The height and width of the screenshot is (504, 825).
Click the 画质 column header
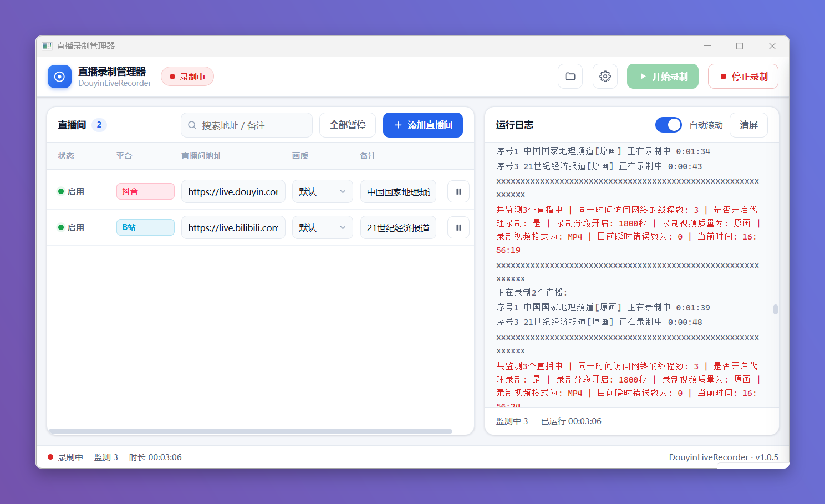[x=300, y=156]
